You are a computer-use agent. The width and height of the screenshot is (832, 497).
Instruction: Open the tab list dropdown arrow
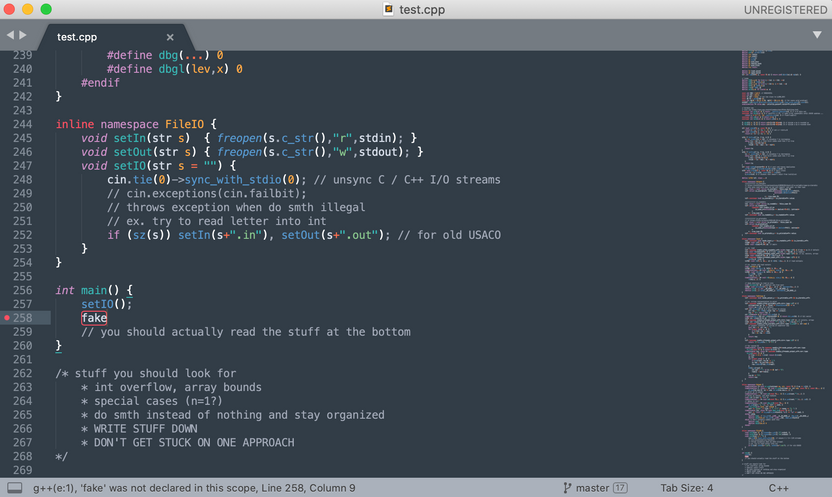(x=817, y=36)
